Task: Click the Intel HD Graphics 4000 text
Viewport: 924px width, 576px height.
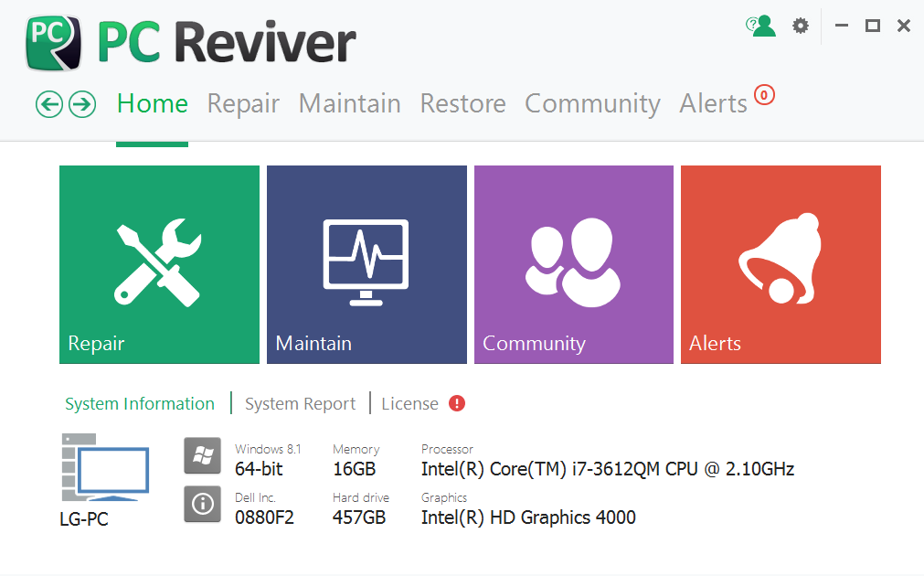Action: click(x=528, y=517)
